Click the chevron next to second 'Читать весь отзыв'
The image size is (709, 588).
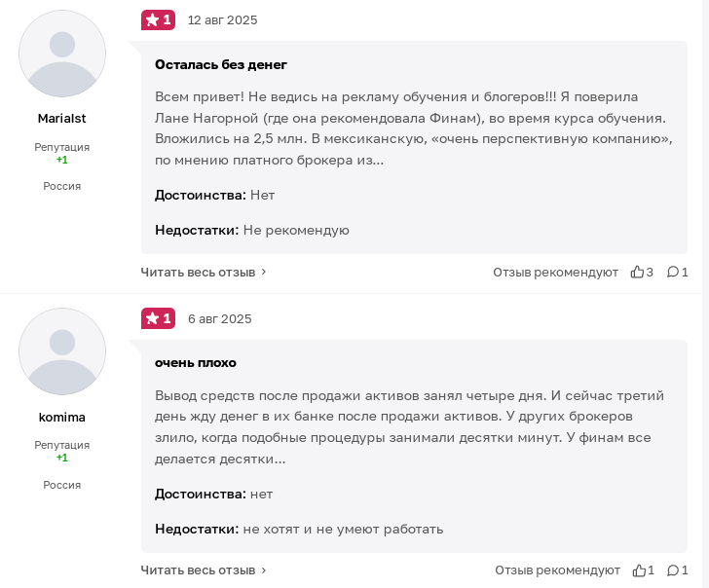(x=264, y=570)
